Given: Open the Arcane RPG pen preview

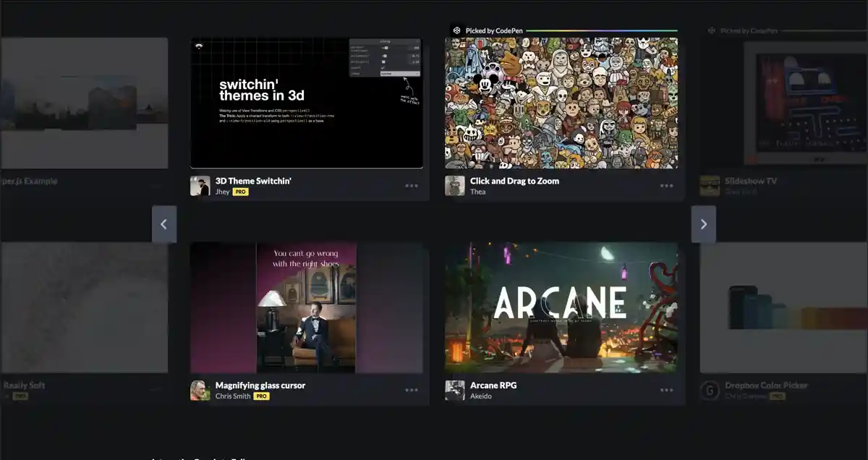Looking at the screenshot, I should pyautogui.click(x=561, y=307).
